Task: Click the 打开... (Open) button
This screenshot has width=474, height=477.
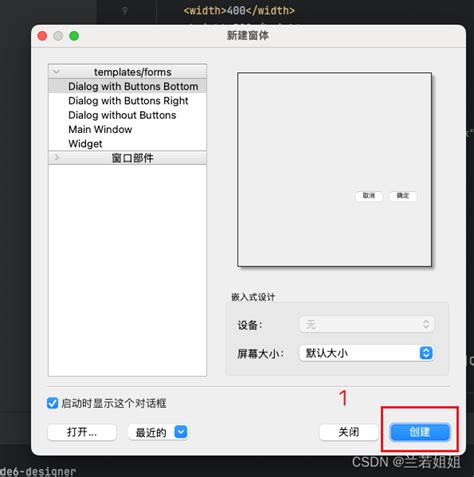Action: click(82, 432)
